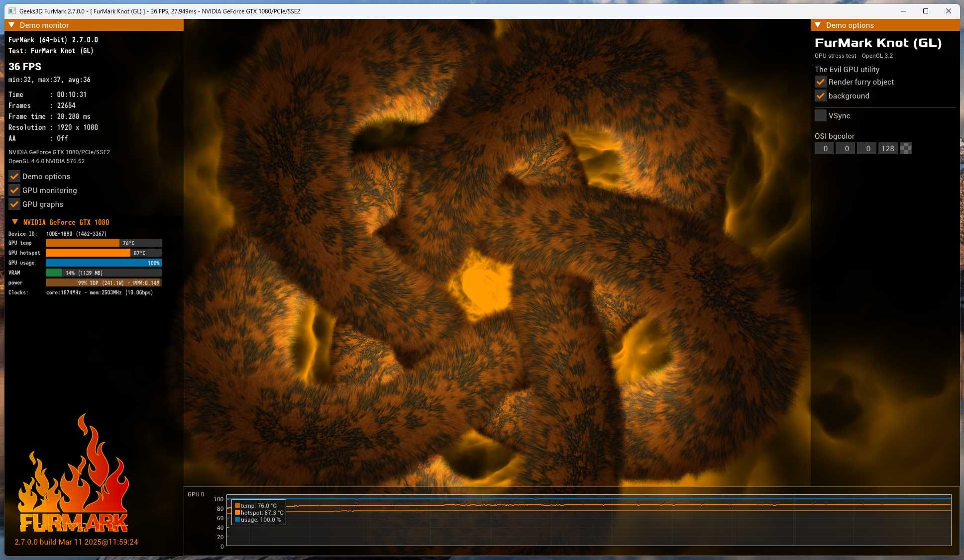
Task: Click the GPU 0 graph label
Action: tap(196, 494)
